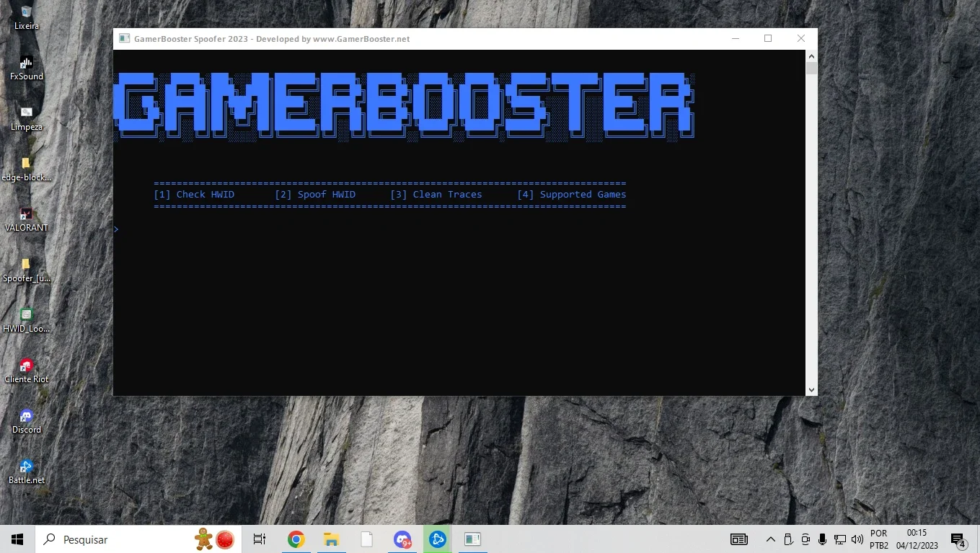
Task: Open network settings from the tray icon
Action: pyautogui.click(x=840, y=539)
